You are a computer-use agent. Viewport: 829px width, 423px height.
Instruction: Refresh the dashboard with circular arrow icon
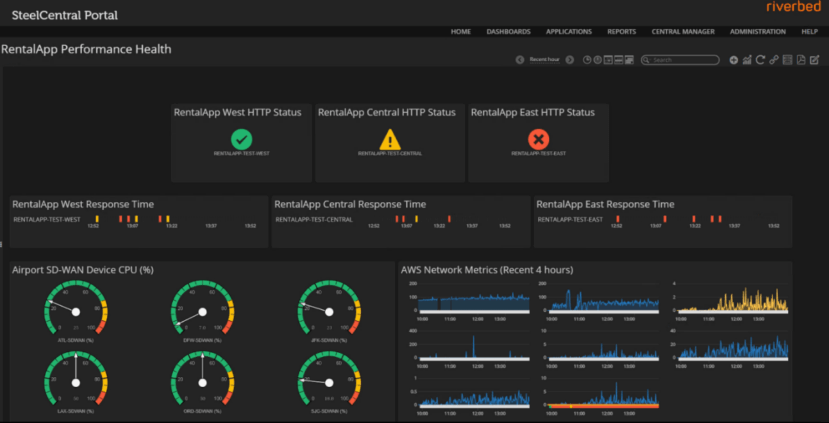(x=760, y=60)
